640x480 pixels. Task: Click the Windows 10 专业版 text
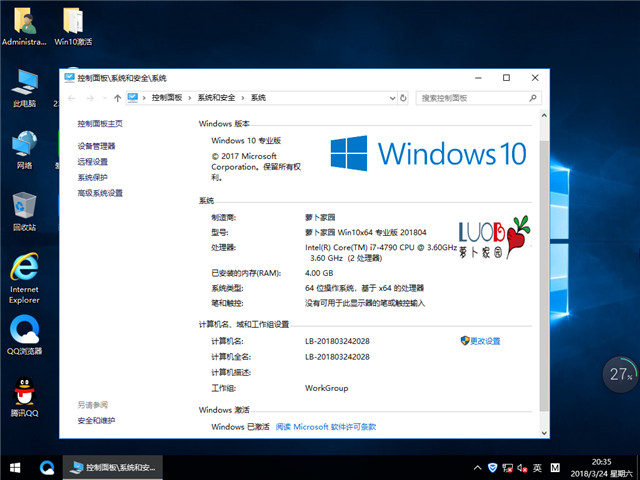pos(246,141)
